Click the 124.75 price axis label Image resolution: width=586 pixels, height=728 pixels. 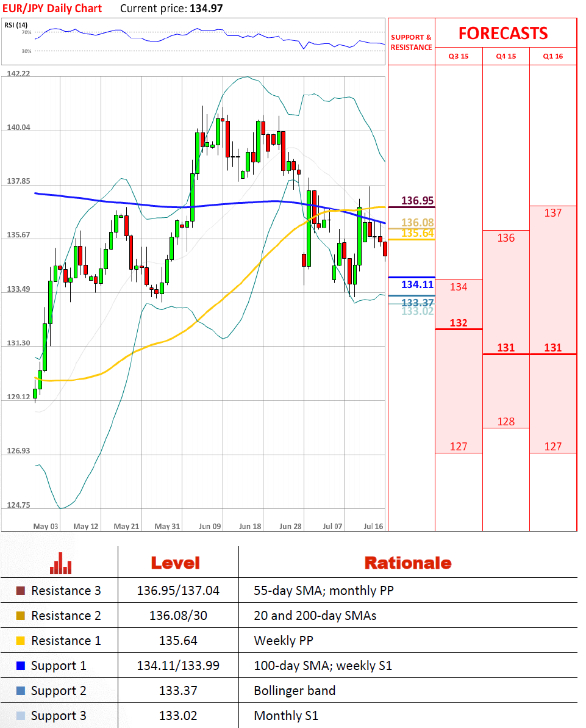(18, 505)
